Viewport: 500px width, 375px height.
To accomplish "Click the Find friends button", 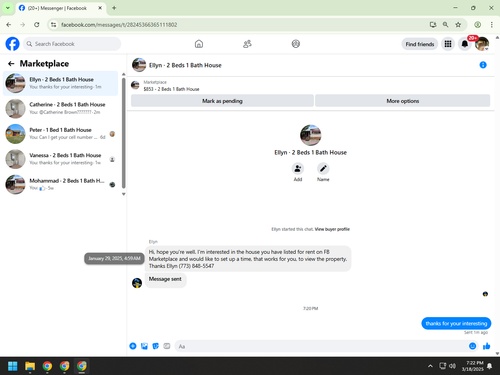I will pyautogui.click(x=420, y=44).
